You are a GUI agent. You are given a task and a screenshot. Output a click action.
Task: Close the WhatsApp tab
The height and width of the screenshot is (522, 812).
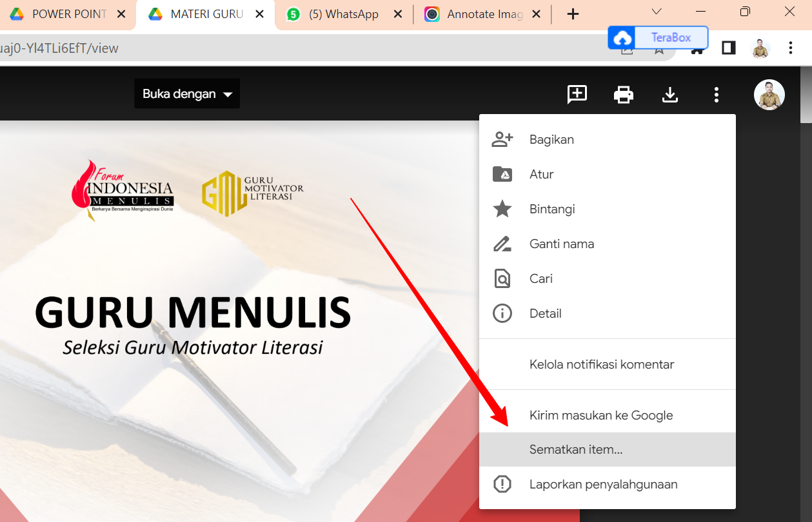[x=398, y=14]
